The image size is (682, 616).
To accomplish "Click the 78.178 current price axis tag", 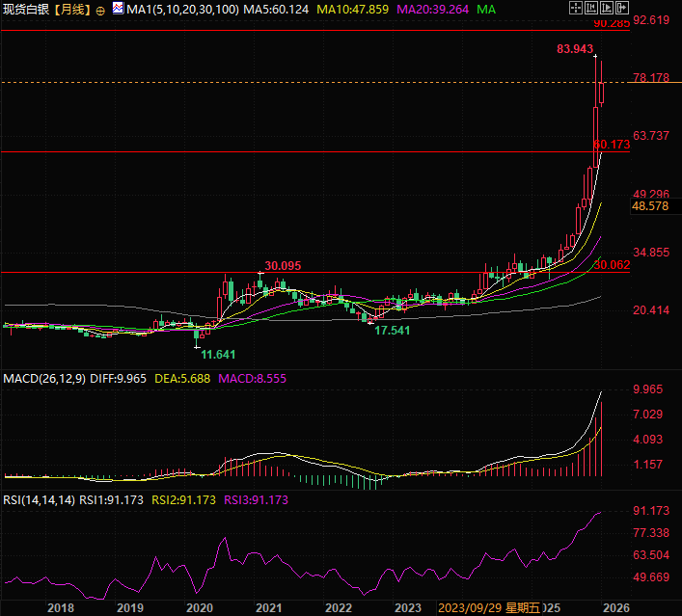I will point(651,77).
